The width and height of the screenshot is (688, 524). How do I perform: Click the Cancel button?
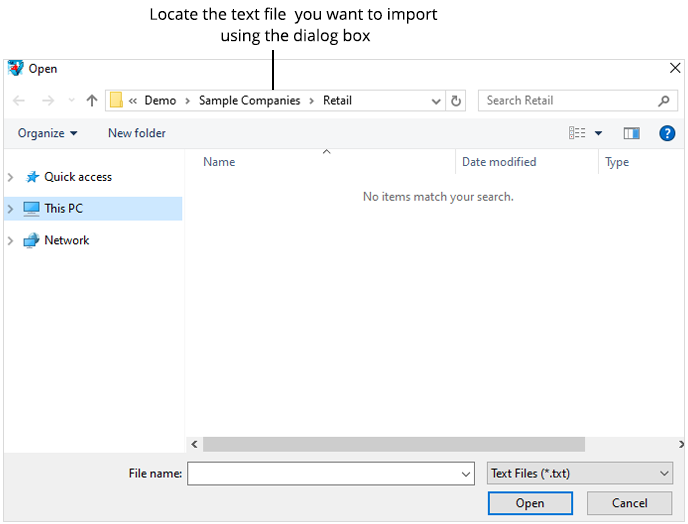click(629, 503)
